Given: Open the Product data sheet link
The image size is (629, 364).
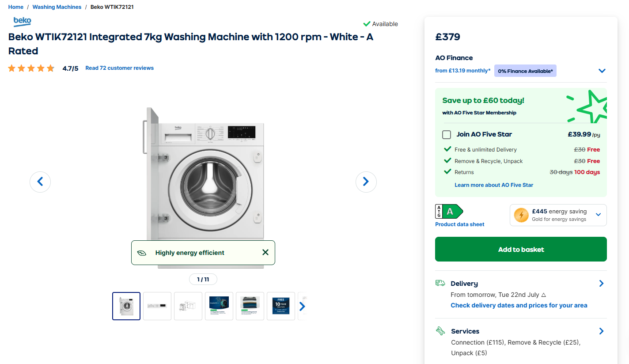Looking at the screenshot, I should [x=459, y=224].
